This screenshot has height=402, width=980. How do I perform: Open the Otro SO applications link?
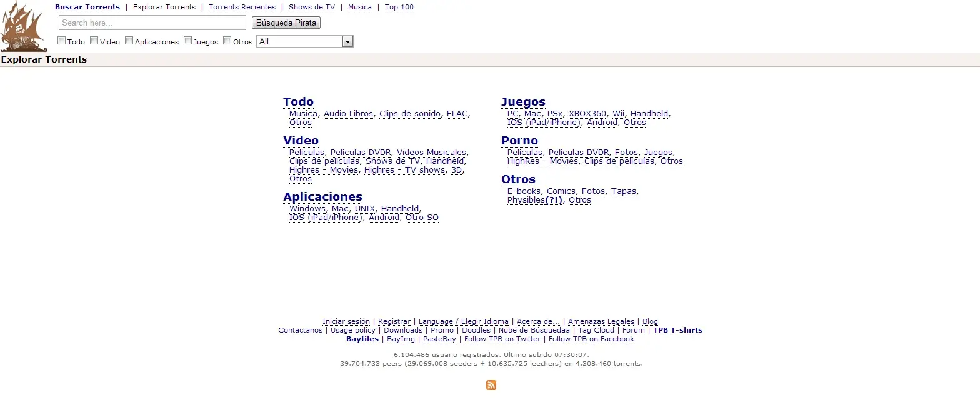click(x=422, y=218)
